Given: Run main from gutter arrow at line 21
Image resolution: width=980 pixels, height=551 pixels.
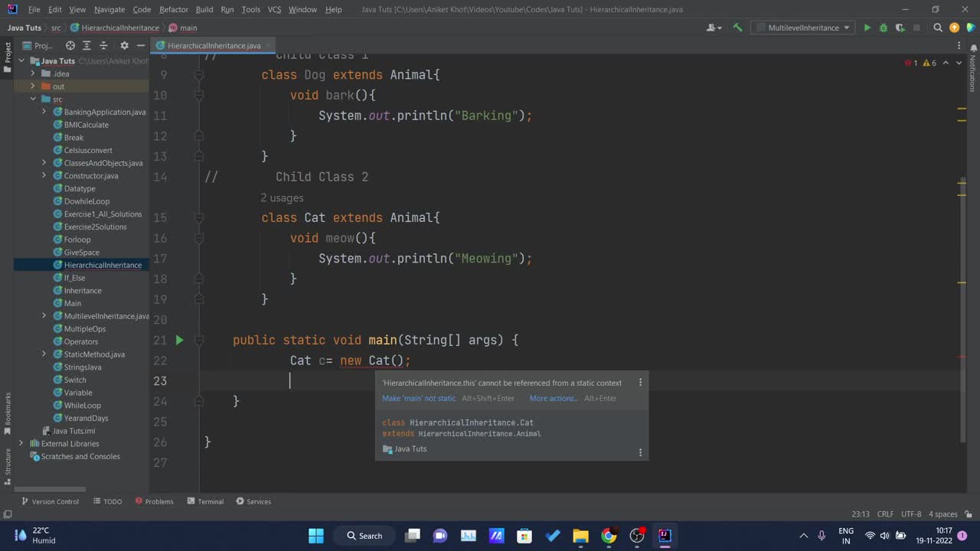Looking at the screenshot, I should [x=180, y=340].
